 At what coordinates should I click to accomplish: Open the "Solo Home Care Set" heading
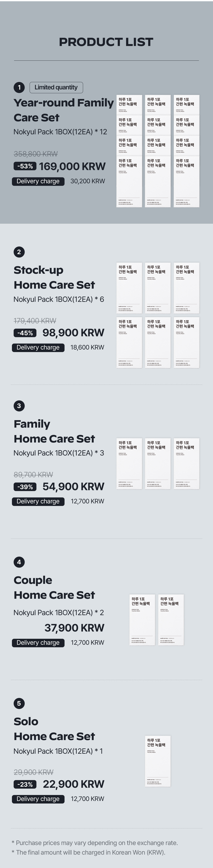(x=54, y=729)
